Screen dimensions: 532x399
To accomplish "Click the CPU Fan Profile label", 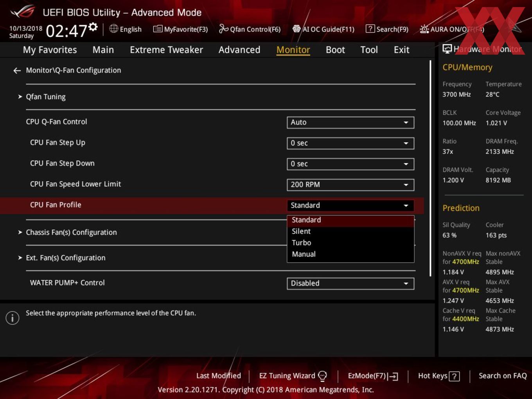I will 56,205.
